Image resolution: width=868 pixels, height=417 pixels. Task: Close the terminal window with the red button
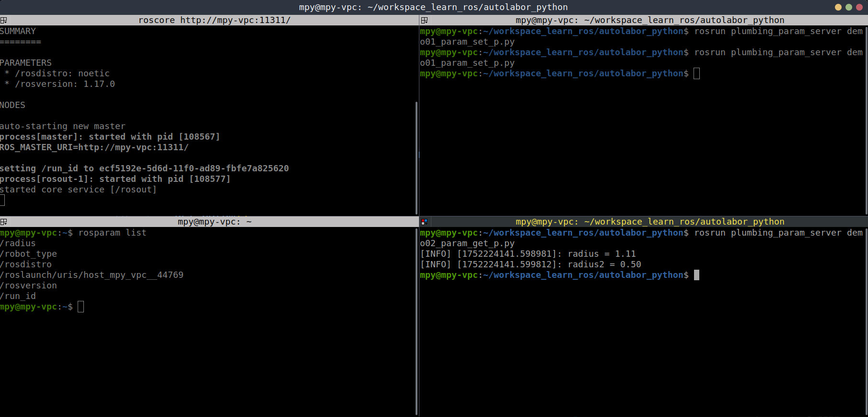(x=859, y=7)
